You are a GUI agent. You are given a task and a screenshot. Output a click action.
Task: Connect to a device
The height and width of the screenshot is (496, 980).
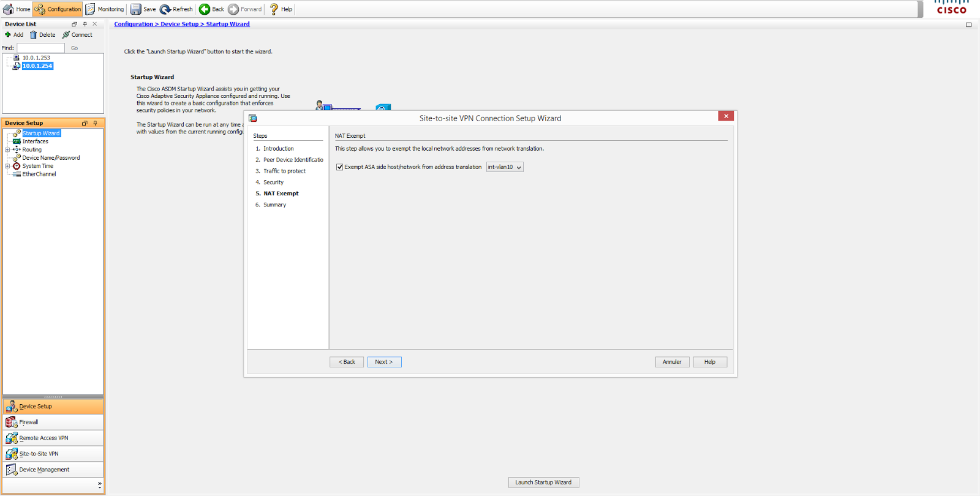pos(77,35)
